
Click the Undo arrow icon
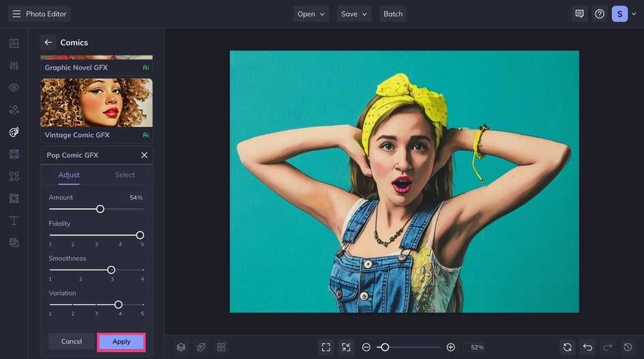587,347
